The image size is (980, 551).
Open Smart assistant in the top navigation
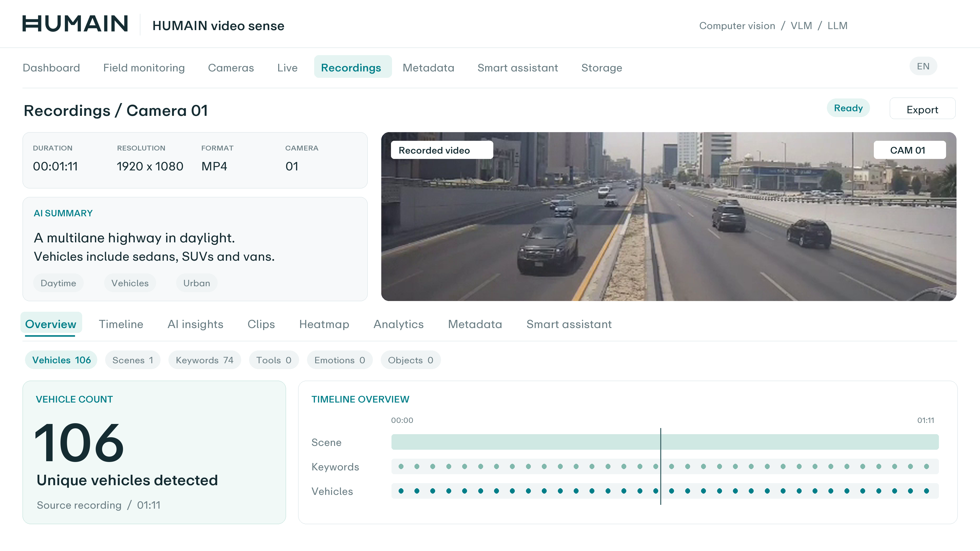coord(518,68)
